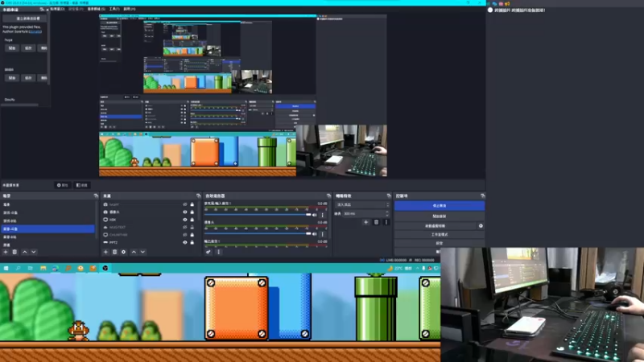Image resolution: width=644 pixels, height=362 pixels.
Task: Open the second mixer channel three-dot menu
Action: coord(323,234)
